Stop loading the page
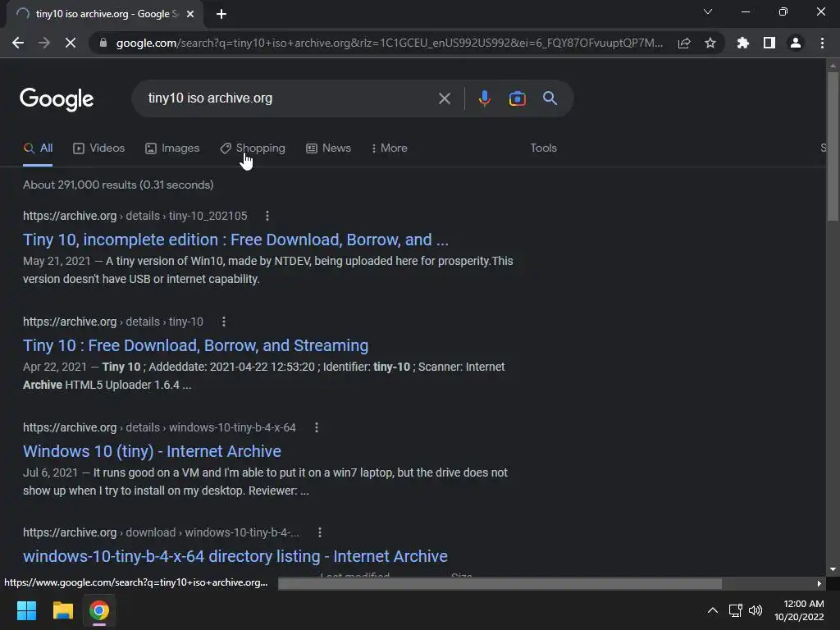 pyautogui.click(x=71, y=43)
